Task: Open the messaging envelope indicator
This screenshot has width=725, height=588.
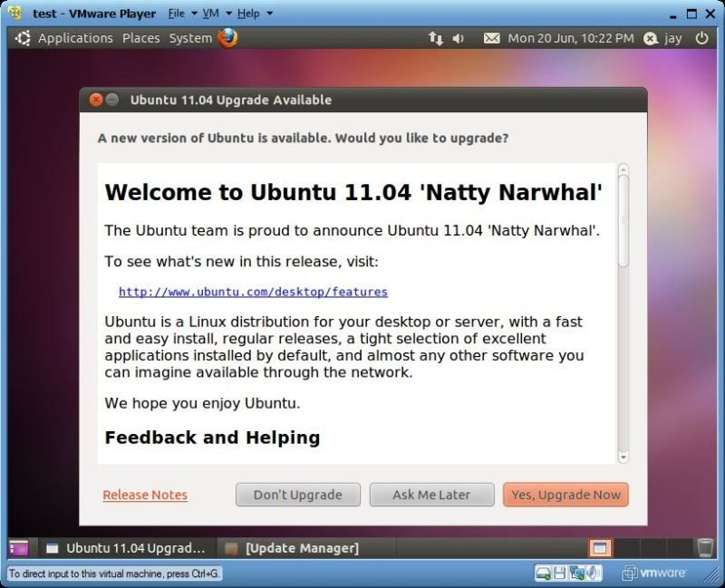Action: point(491,38)
